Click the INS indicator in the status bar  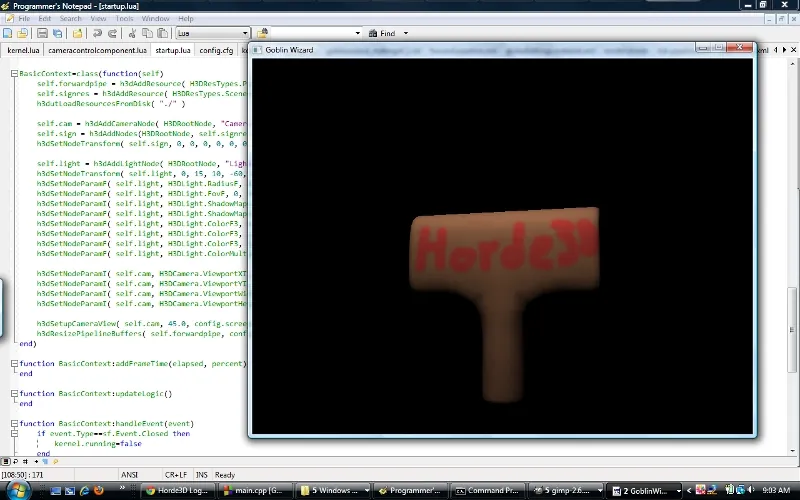(x=202, y=475)
